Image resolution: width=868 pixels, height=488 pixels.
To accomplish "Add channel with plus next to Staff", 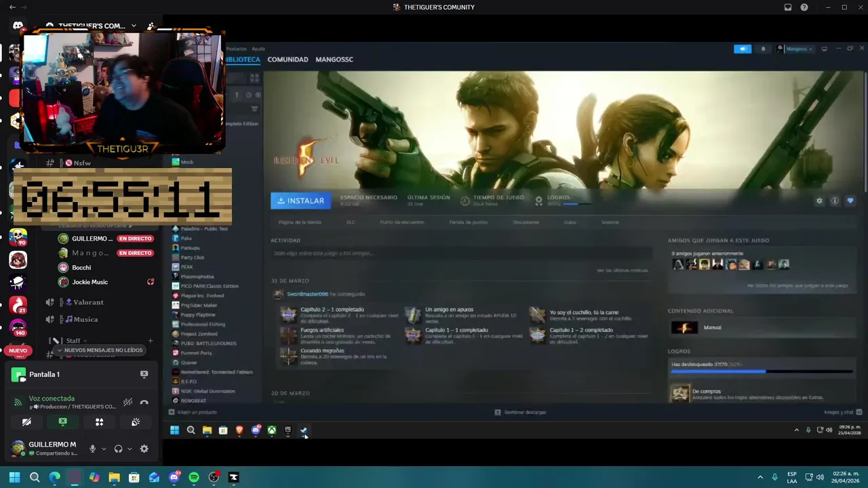I will tap(150, 341).
